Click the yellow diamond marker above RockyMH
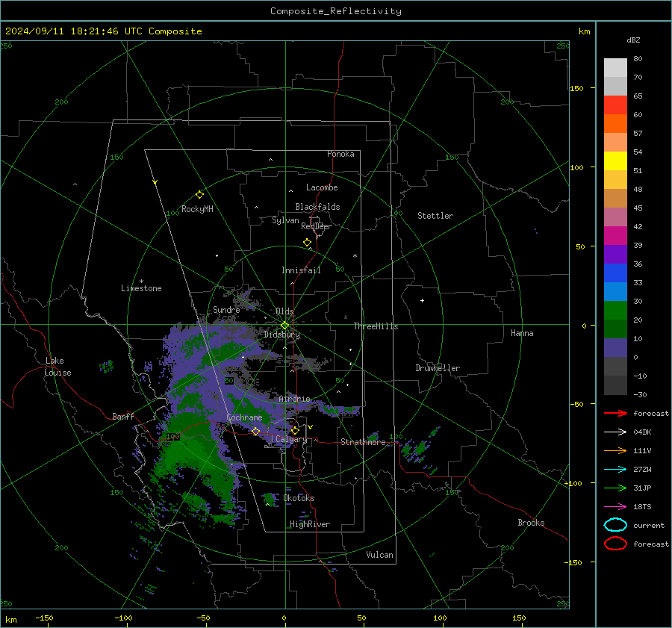This screenshot has height=628, width=672. [199, 195]
